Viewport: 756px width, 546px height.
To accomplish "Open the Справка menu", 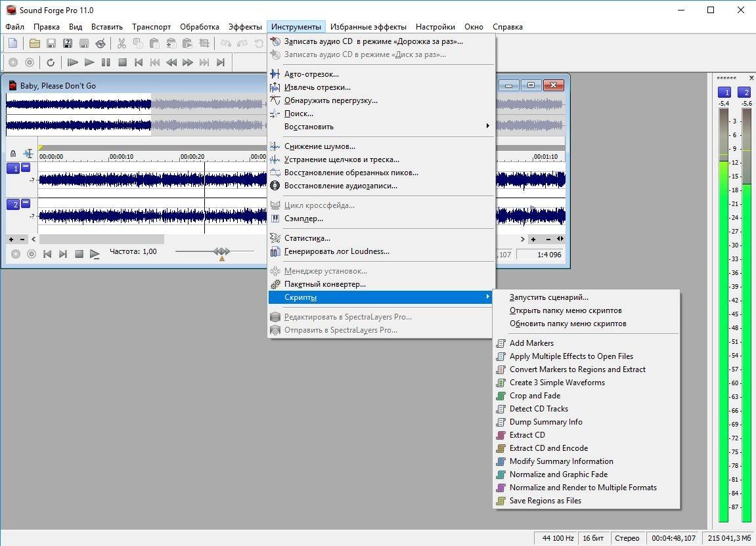I will coord(508,27).
